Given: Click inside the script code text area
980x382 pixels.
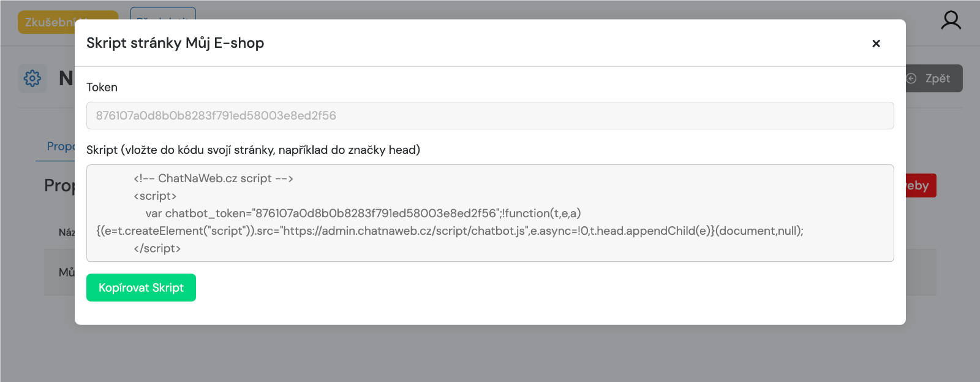Looking at the screenshot, I should point(490,213).
